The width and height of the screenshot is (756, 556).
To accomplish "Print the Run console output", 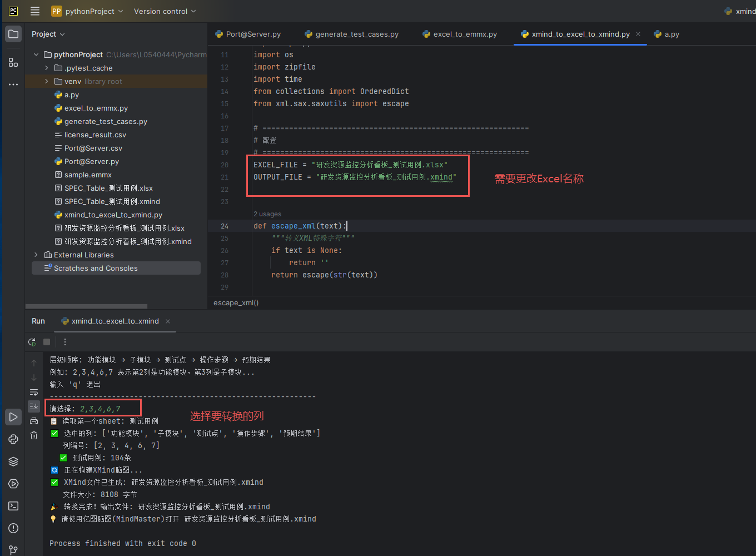I will click(x=34, y=421).
